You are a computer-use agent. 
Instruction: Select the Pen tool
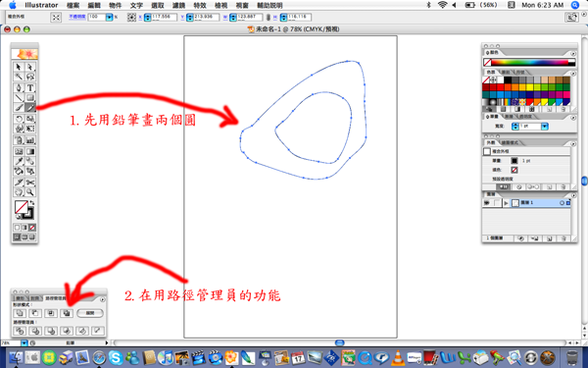coord(19,88)
